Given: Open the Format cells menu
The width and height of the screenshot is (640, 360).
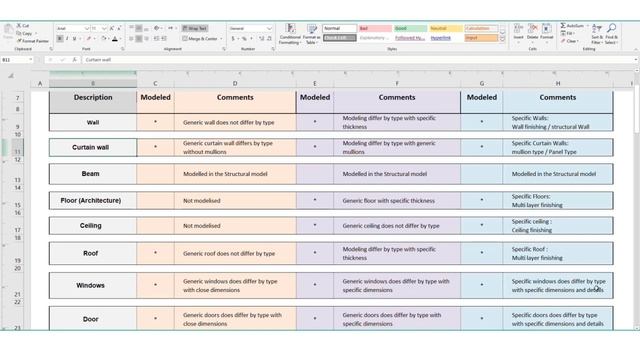Looking at the screenshot, I should pyautogui.click(x=547, y=32).
